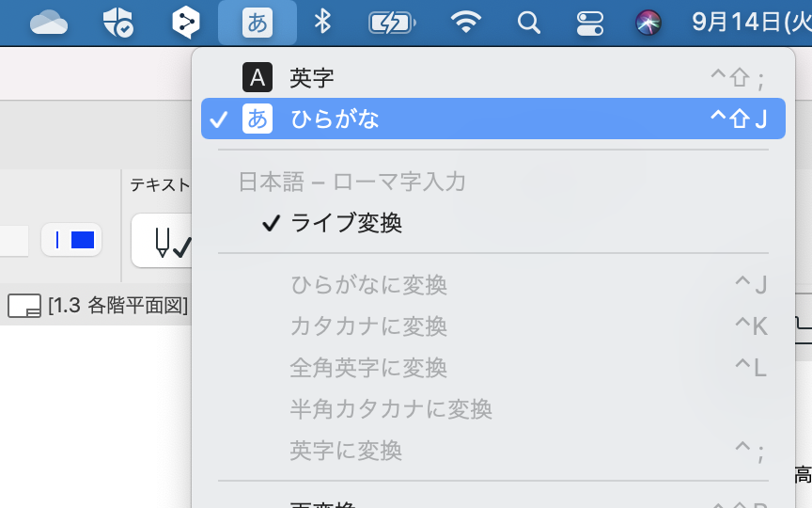Viewport: 812px width, 508px height.
Task: Click the security shield menu bar icon
Action: click(x=118, y=23)
